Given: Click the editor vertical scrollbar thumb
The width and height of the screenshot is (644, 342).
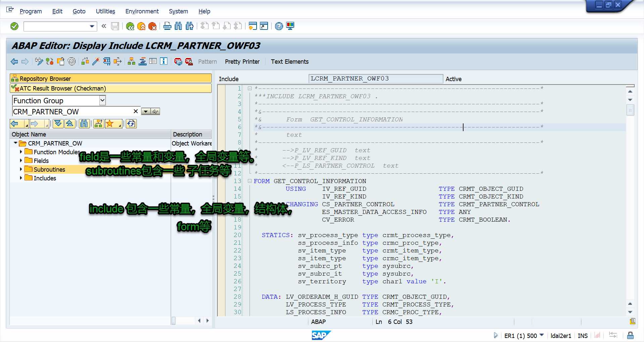Looking at the screenshot, I should coord(630,110).
